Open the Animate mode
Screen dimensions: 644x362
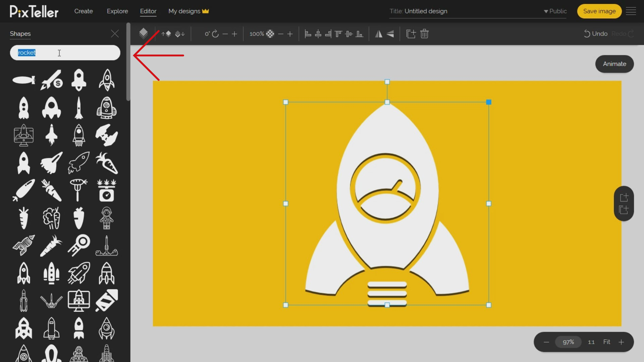(614, 64)
